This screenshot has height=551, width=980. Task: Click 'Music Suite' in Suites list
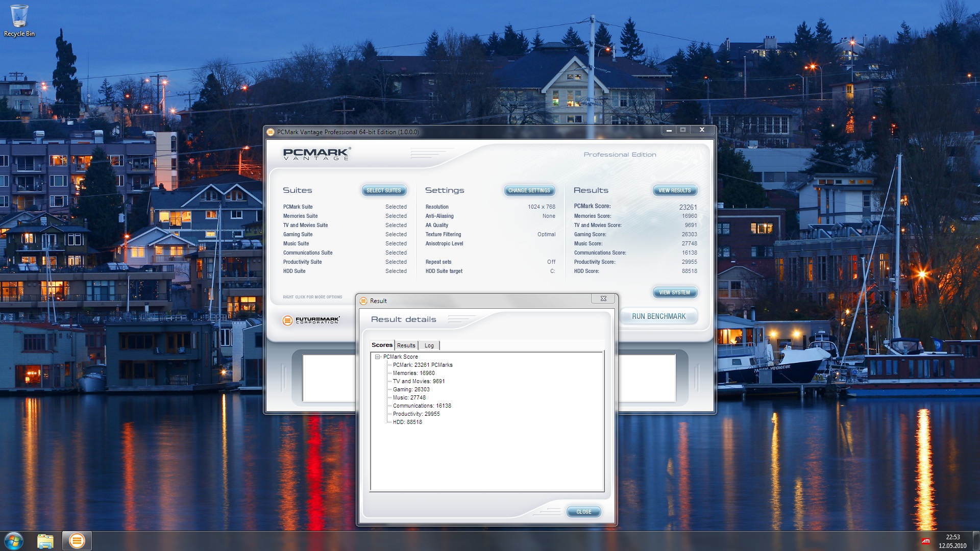coord(296,244)
